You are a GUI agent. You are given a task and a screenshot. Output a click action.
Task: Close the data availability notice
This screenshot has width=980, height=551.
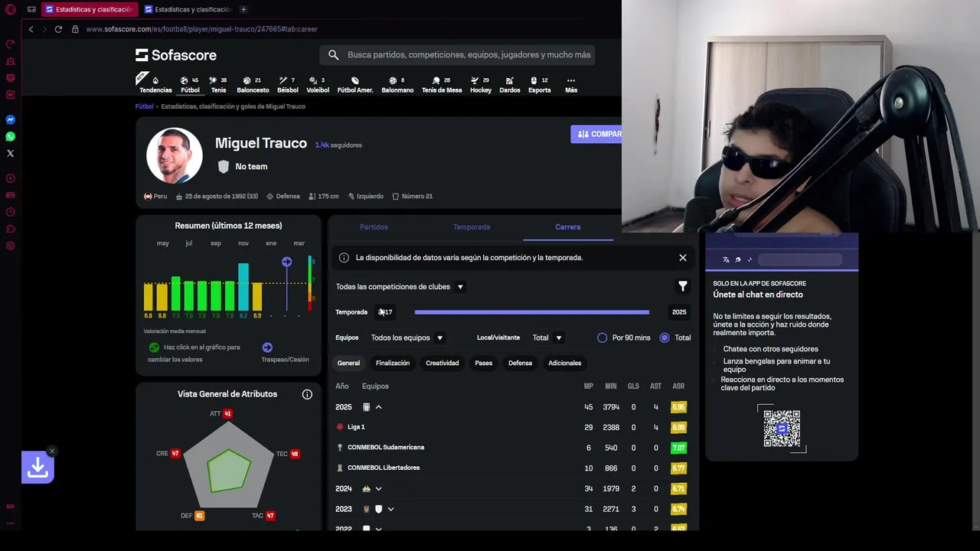pyautogui.click(x=683, y=258)
